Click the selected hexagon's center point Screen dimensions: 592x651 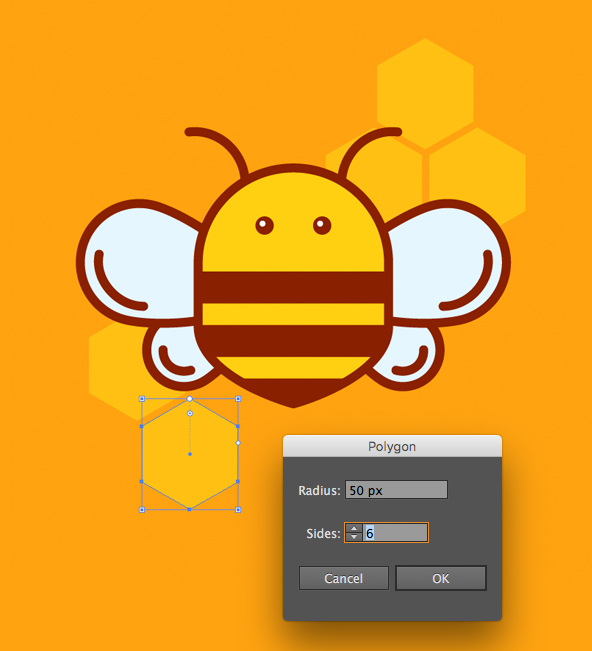190,454
